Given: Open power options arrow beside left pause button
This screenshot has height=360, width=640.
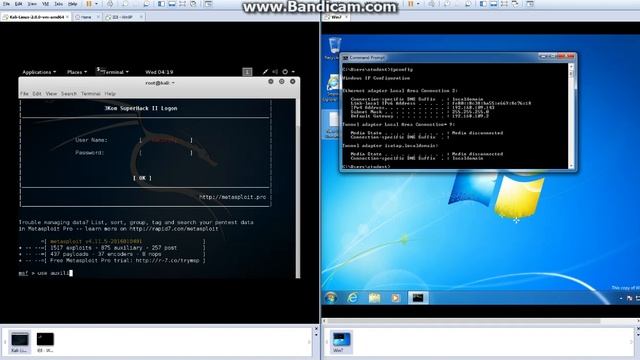Looking at the screenshot, I should pos(96,4).
